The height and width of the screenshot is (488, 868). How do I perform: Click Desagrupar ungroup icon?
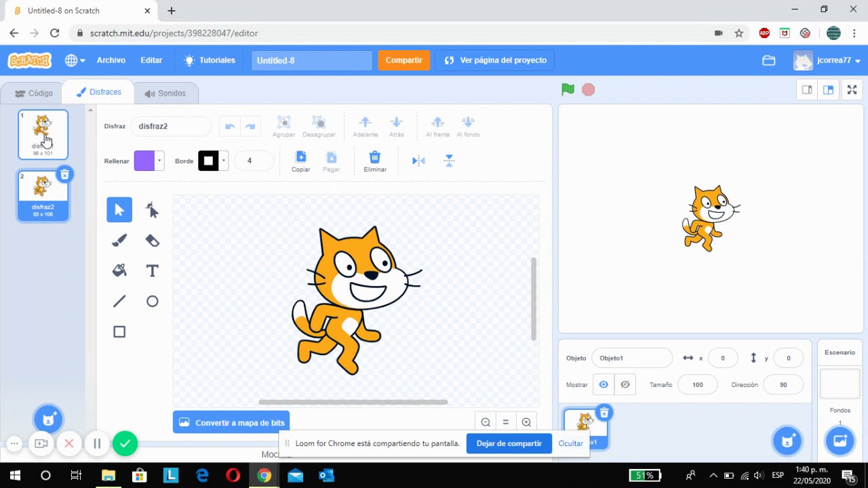(x=319, y=126)
